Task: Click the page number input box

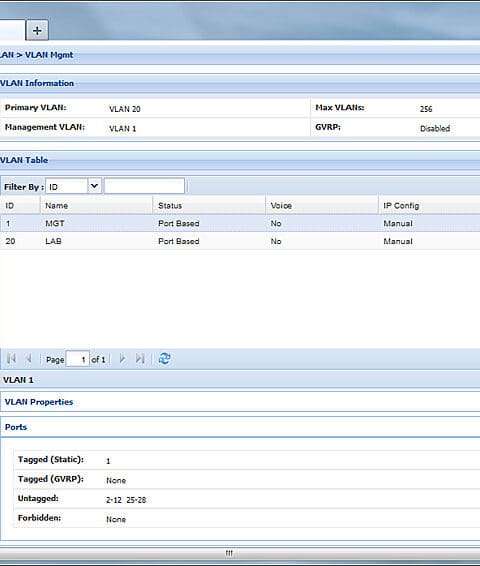Action: coord(78,359)
